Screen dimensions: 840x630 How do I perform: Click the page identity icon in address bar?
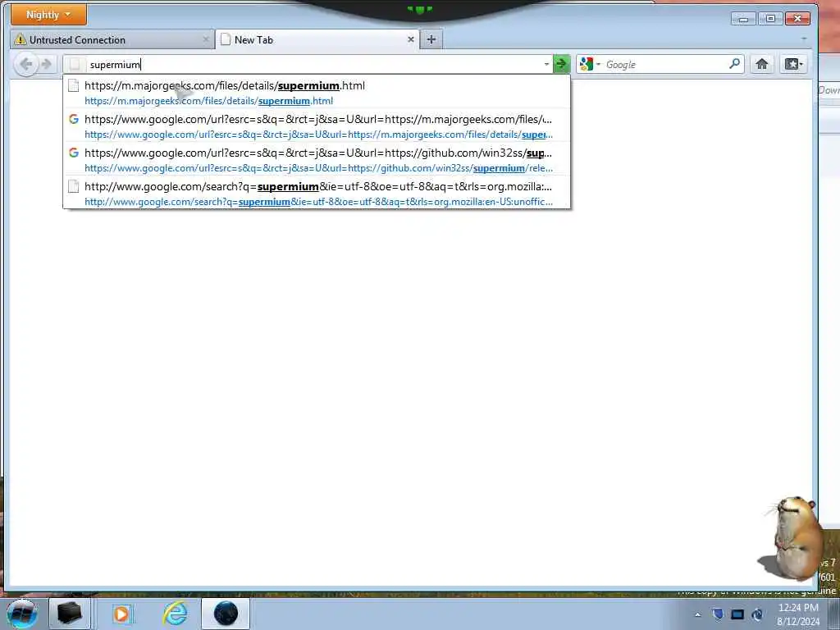pyautogui.click(x=75, y=65)
